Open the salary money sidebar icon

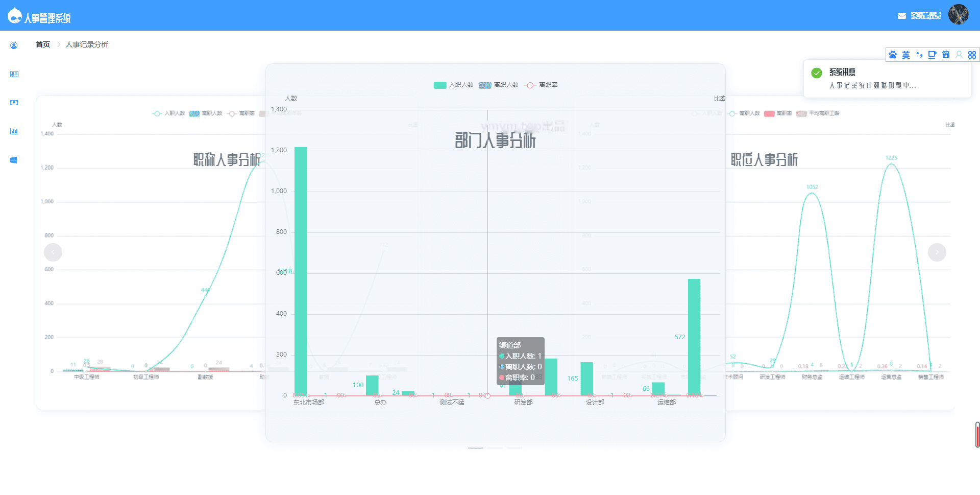tap(14, 103)
